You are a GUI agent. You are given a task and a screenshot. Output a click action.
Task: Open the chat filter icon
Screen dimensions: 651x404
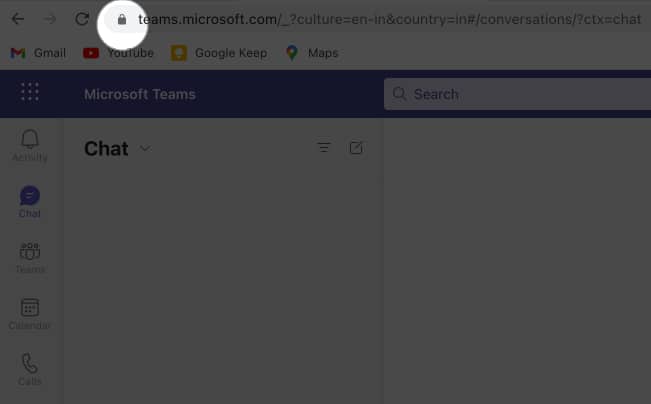point(324,147)
